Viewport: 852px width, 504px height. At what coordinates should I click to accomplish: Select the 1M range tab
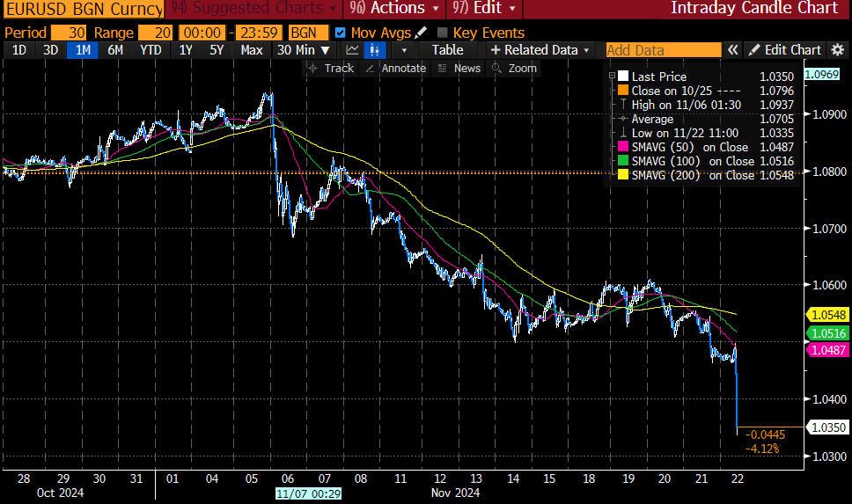[x=83, y=50]
